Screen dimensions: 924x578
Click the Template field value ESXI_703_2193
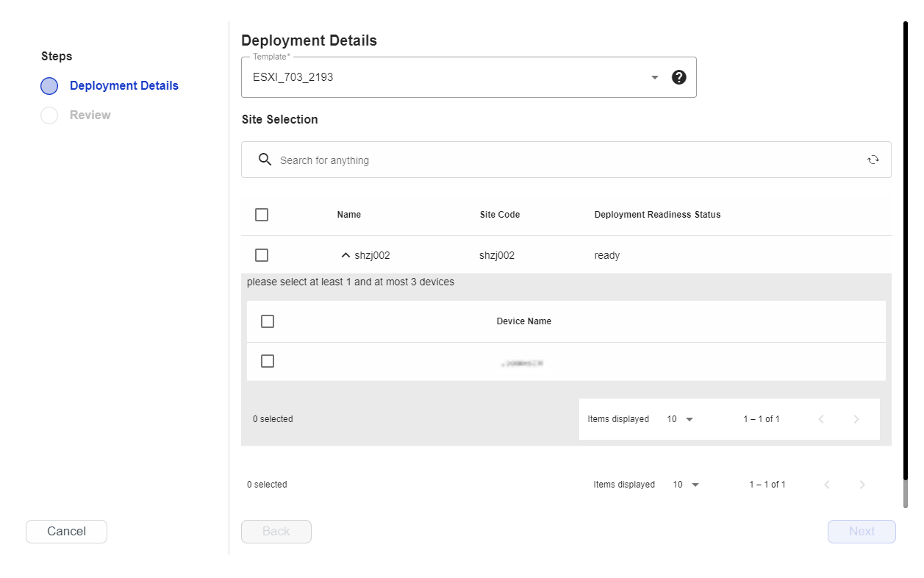293,77
